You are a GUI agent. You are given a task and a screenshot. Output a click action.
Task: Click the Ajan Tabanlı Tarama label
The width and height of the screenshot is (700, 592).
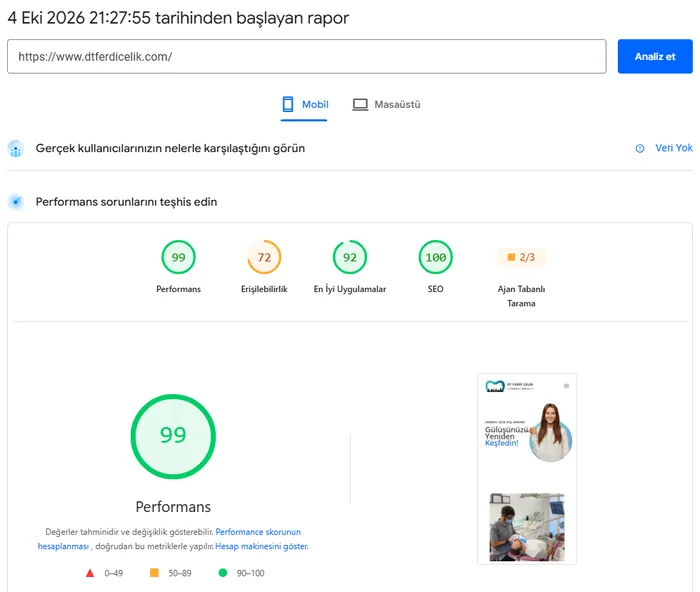click(521, 296)
